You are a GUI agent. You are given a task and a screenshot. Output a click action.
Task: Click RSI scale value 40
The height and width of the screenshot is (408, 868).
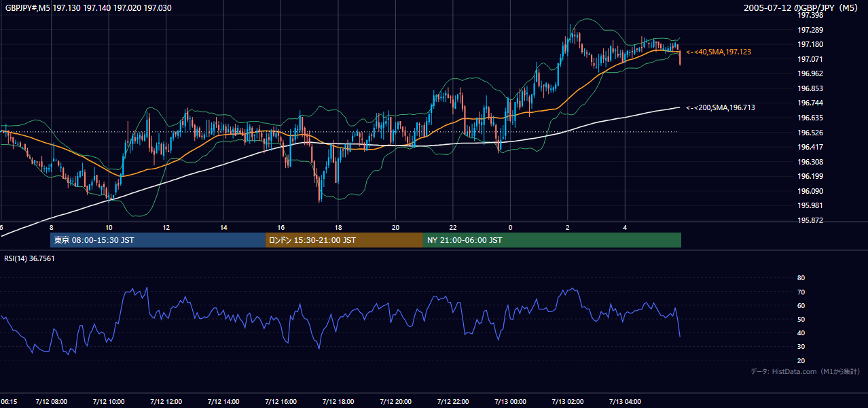pyautogui.click(x=801, y=333)
